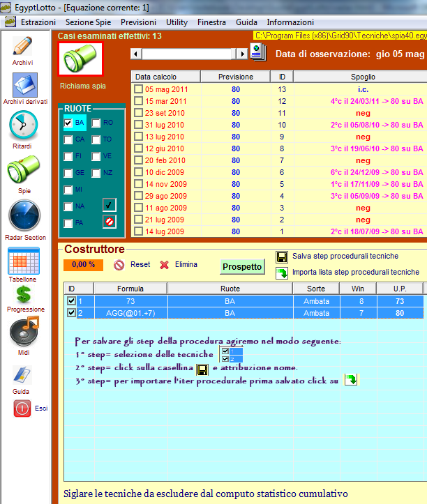Click the Previsione column header

click(236, 77)
